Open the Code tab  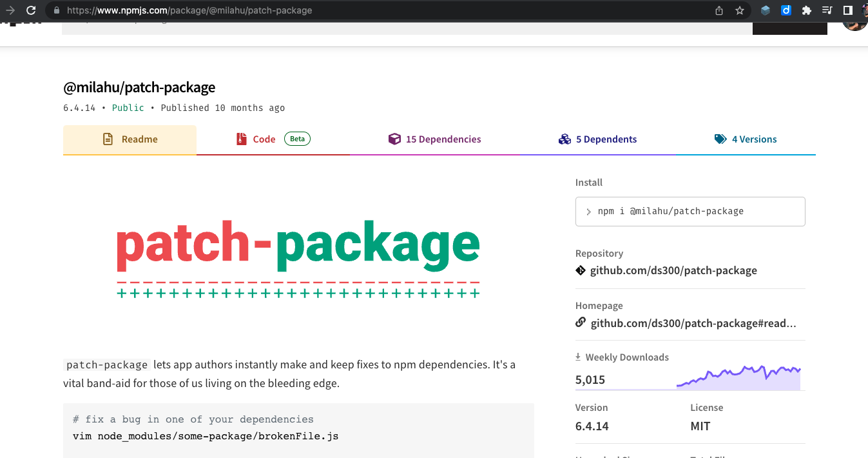click(273, 140)
